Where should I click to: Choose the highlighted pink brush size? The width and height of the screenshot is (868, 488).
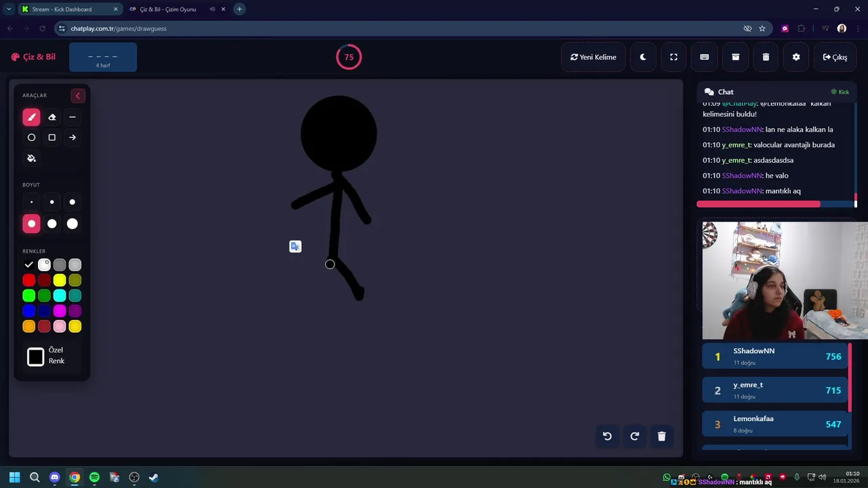click(31, 224)
